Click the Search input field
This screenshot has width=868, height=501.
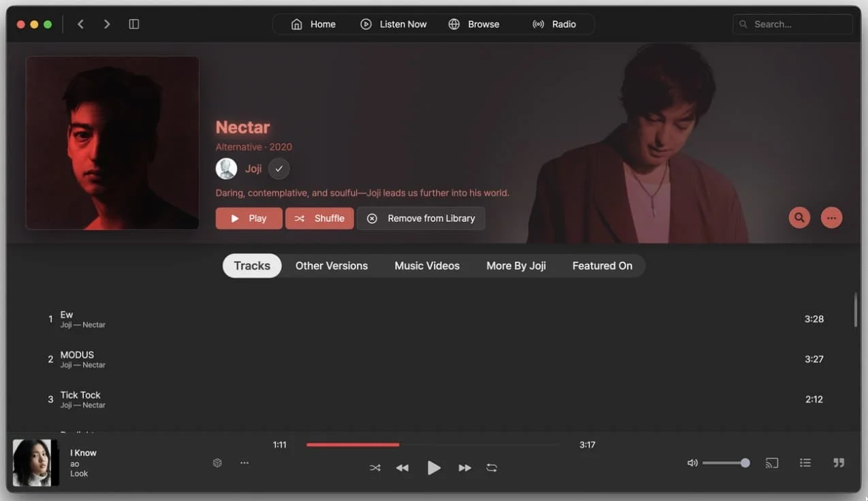[x=792, y=24]
